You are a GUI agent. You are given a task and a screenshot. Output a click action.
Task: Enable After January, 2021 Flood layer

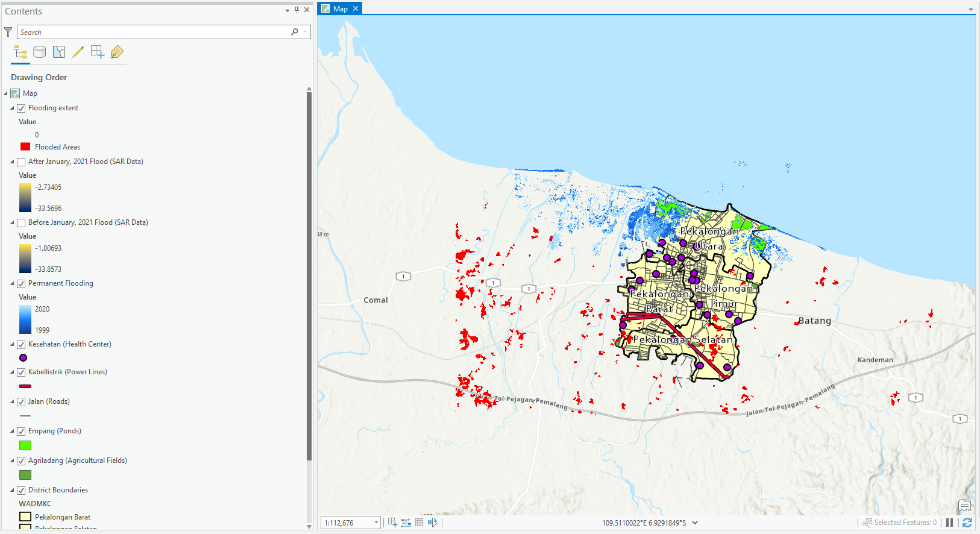click(21, 162)
